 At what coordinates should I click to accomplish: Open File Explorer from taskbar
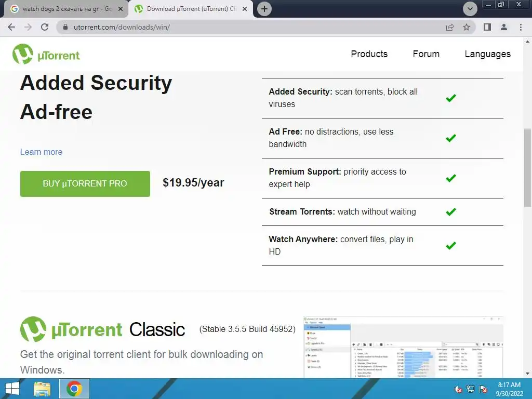[x=42, y=389]
